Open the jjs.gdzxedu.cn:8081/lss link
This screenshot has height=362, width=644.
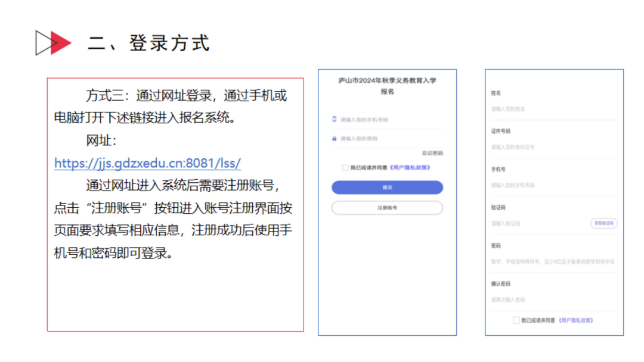tap(147, 164)
